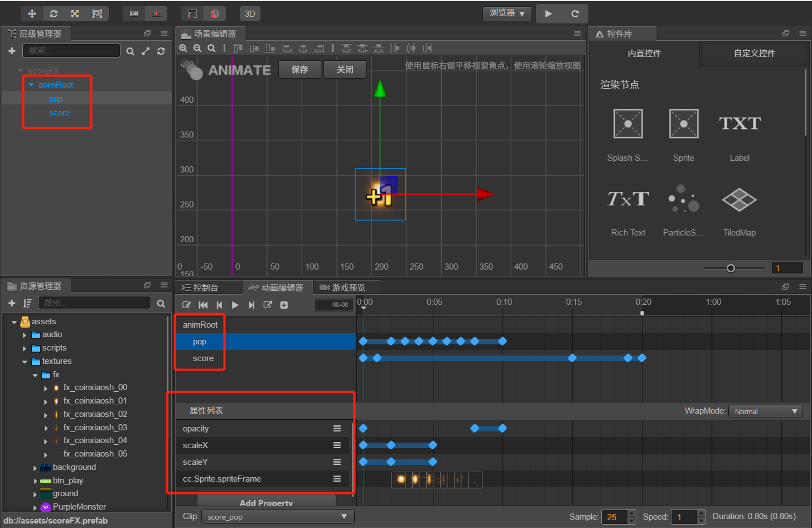Open the 游戏预览 tab

342,287
